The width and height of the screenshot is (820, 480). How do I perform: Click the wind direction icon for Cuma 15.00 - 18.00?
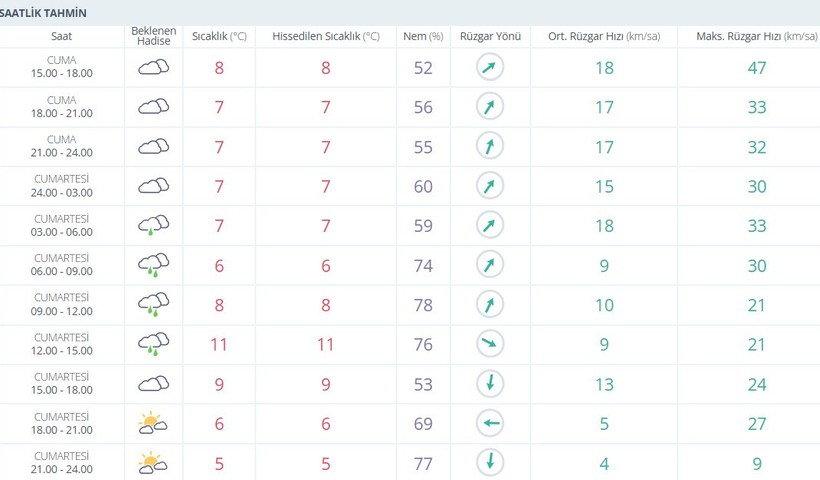490,67
